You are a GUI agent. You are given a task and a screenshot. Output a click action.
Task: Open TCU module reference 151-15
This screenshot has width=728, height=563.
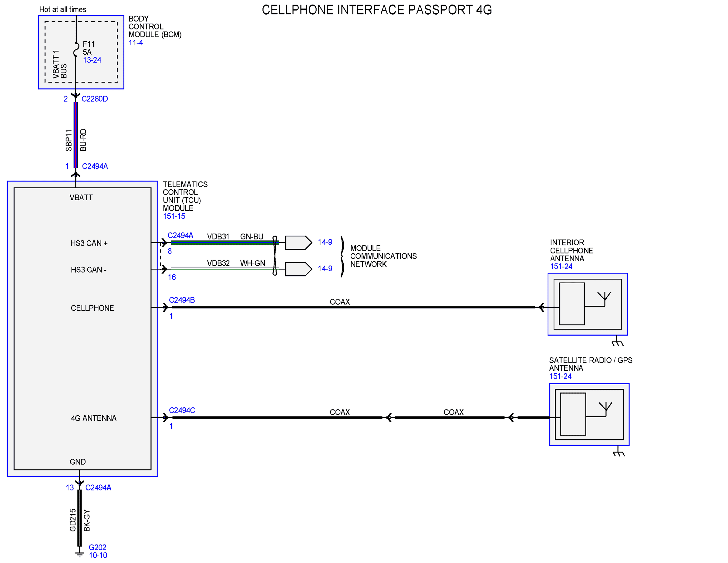click(x=174, y=216)
